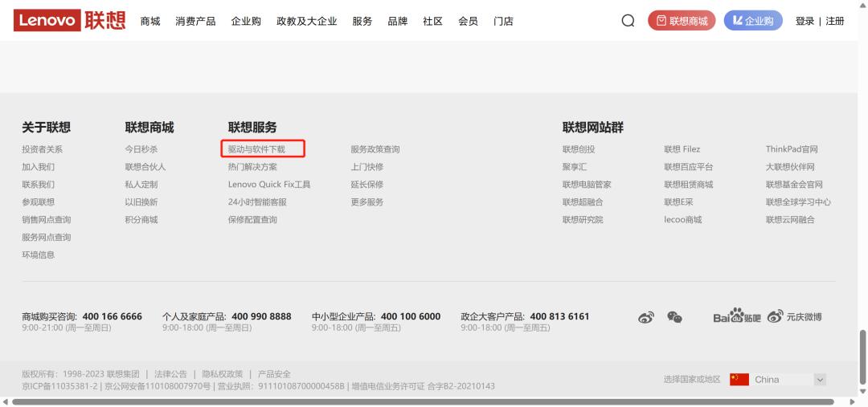
Task: Open 参观联想 link
Action: 39,202
